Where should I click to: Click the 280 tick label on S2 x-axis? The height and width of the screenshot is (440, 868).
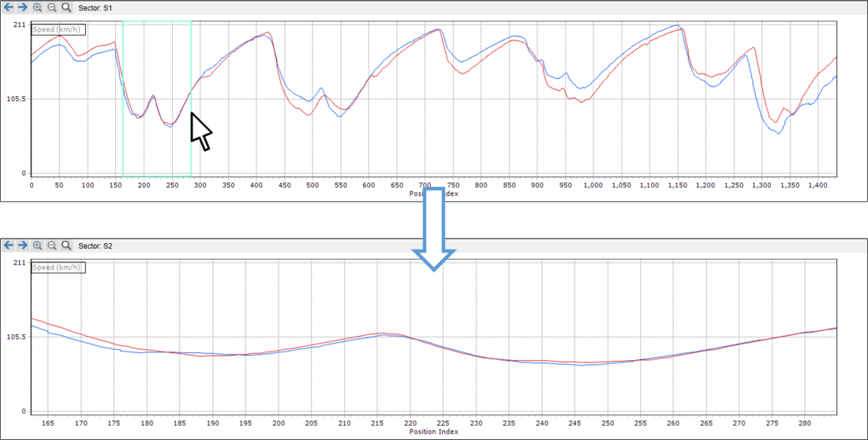pos(805,423)
